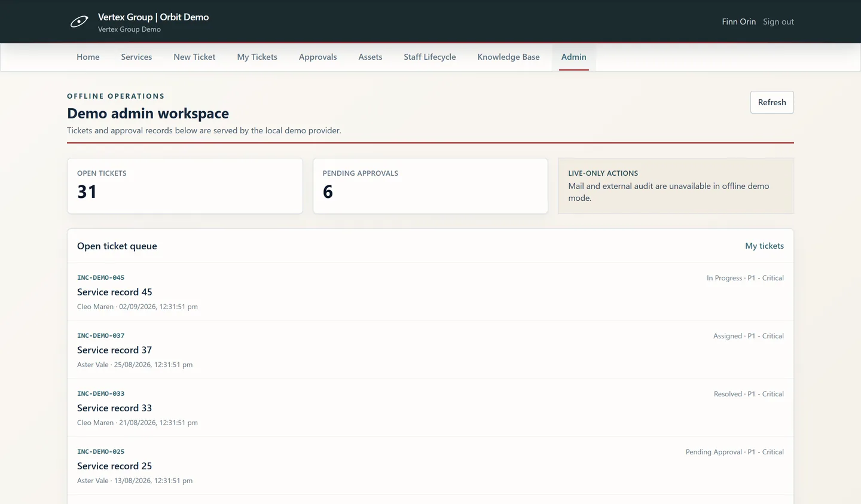Image resolution: width=861 pixels, height=504 pixels.
Task: Go to the Services tab
Action: pyautogui.click(x=136, y=57)
